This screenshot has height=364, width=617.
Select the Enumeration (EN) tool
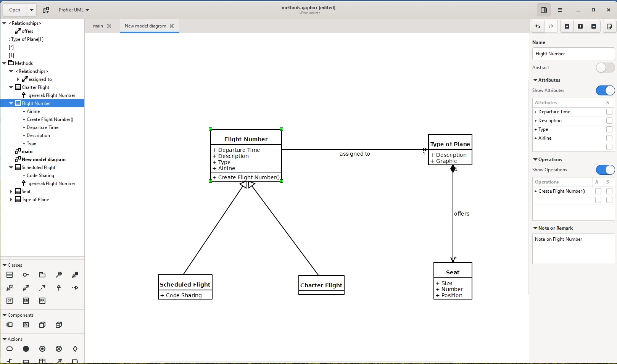pos(26,301)
